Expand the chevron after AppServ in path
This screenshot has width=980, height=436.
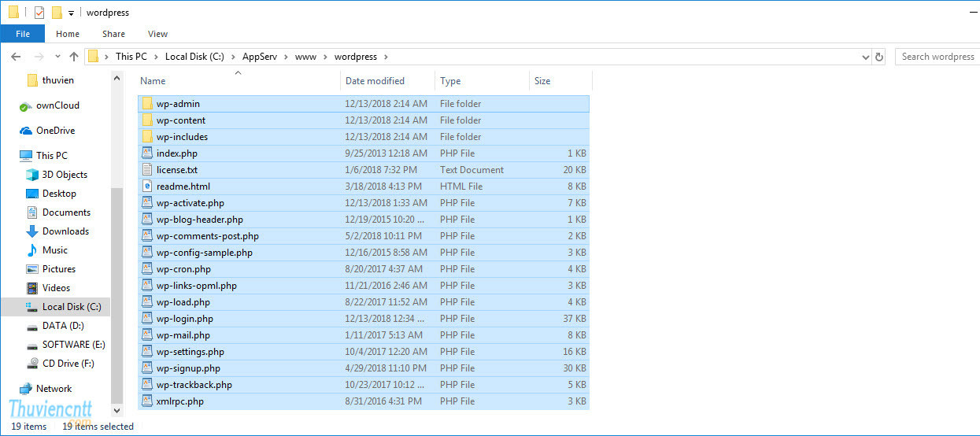[x=287, y=57]
